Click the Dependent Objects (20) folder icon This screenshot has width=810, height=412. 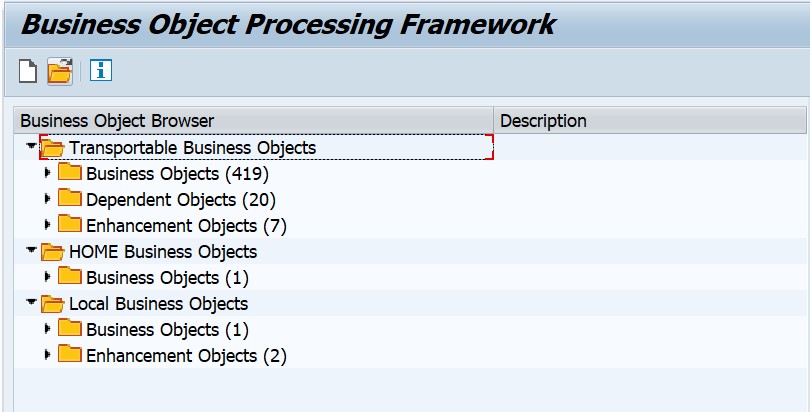70,198
